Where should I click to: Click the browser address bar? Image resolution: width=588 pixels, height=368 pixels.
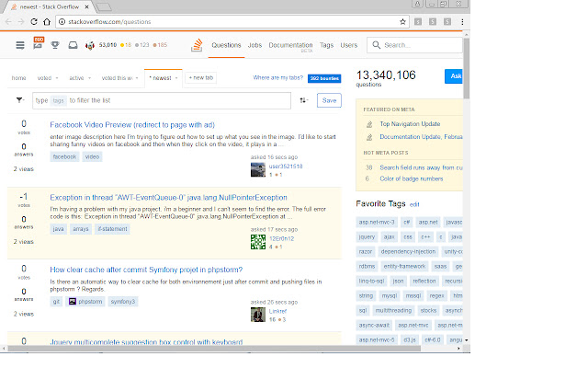(x=232, y=22)
